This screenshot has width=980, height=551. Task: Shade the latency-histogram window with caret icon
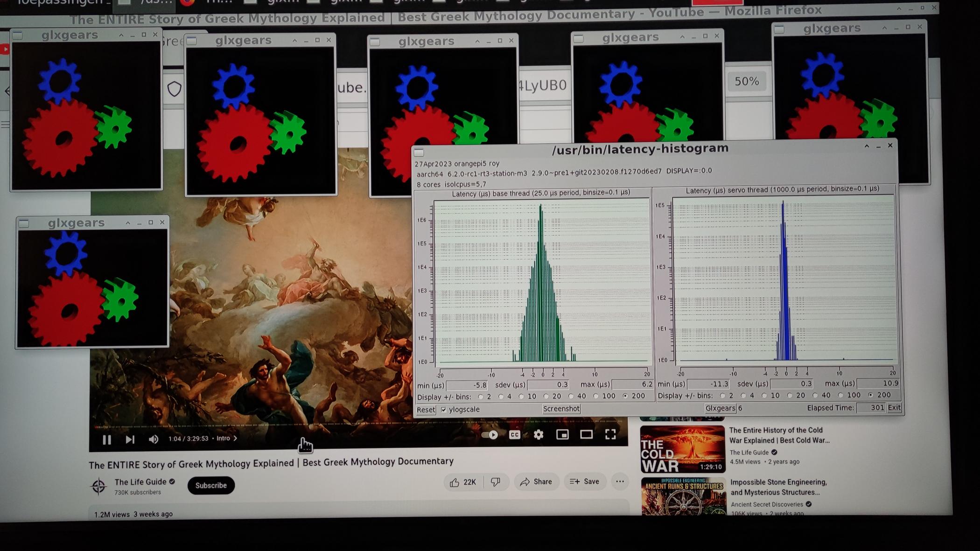coord(867,146)
